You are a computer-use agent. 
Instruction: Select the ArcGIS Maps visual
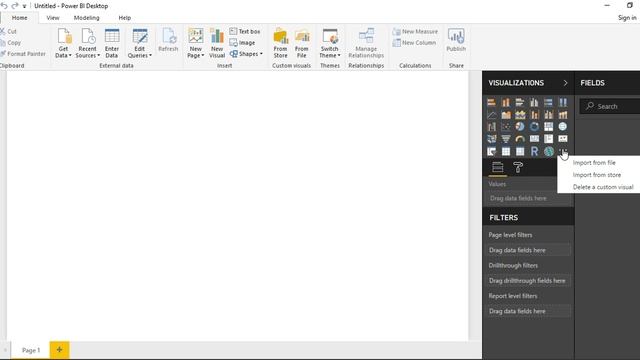[549, 151]
